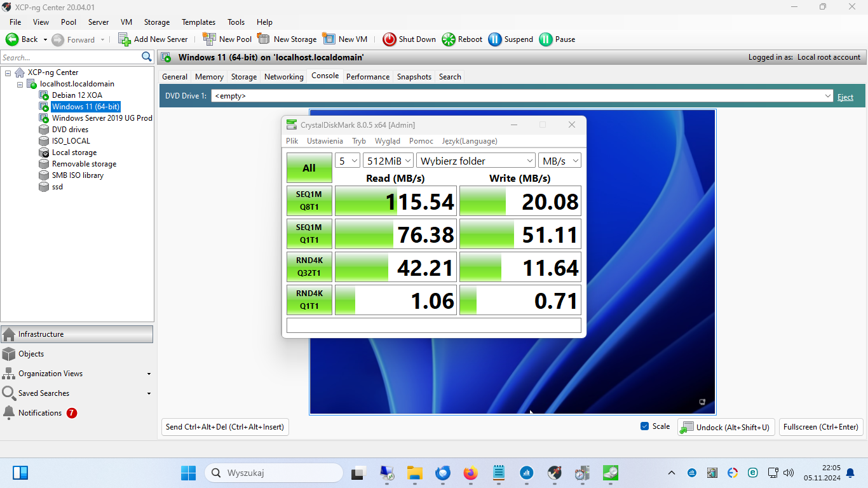This screenshot has width=868, height=488.
Task: Select Windows Server 2019 UG Prod VM
Action: pyautogui.click(x=102, y=118)
